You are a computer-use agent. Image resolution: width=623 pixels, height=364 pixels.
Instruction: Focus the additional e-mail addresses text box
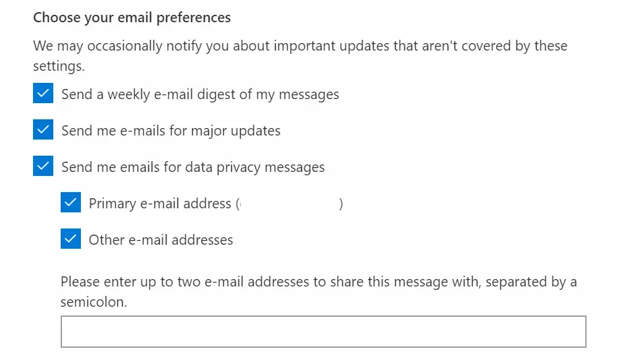tap(323, 332)
